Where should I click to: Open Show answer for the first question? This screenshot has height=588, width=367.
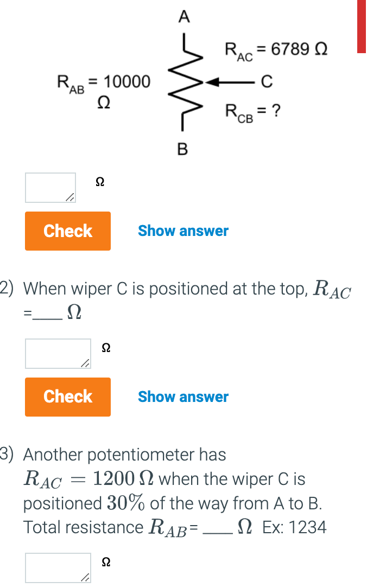click(183, 231)
